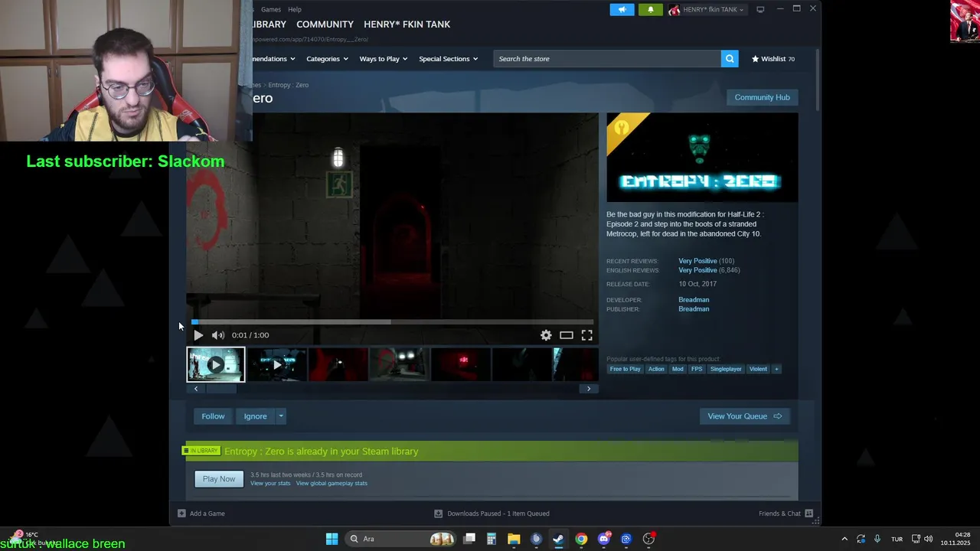Click the store search magnifier button
The width and height of the screenshot is (980, 551).
point(730,59)
